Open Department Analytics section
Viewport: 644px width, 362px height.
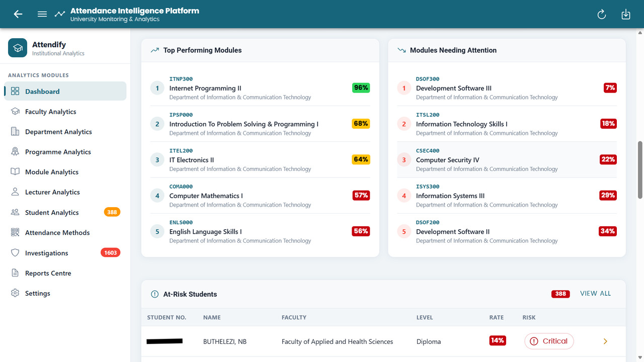point(65,131)
